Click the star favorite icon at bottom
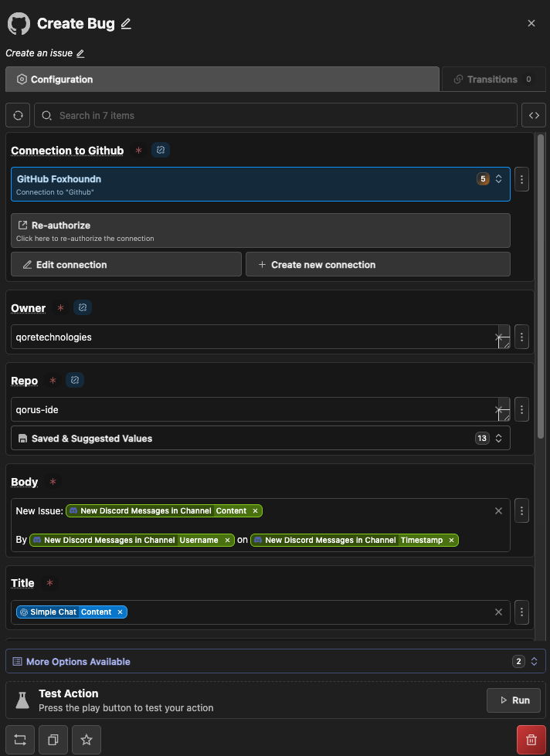The image size is (550, 756). pos(87,740)
